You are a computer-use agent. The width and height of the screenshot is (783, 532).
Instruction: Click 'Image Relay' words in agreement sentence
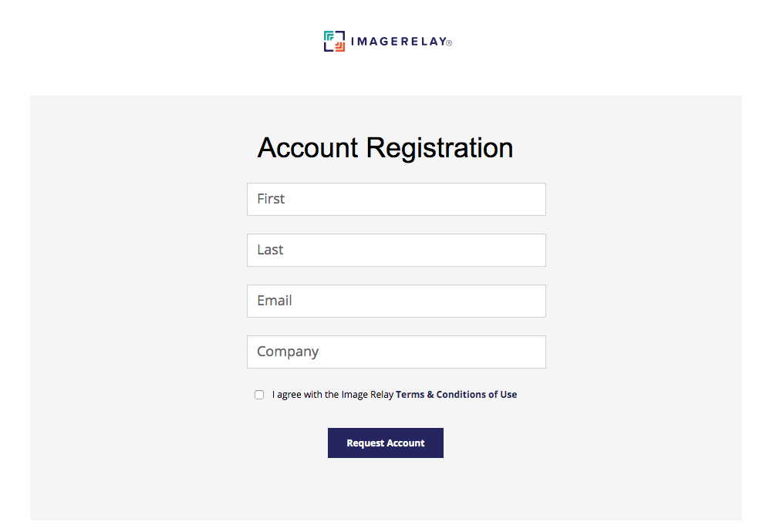367,395
